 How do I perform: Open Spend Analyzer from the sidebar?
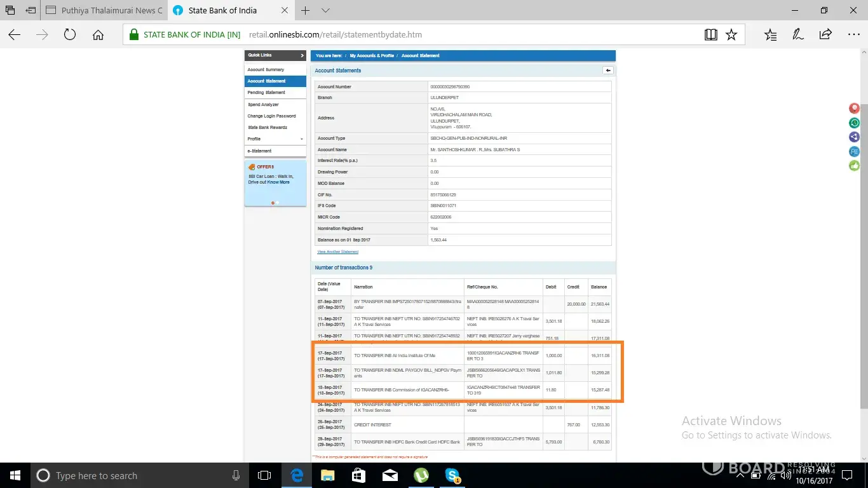pyautogui.click(x=263, y=105)
